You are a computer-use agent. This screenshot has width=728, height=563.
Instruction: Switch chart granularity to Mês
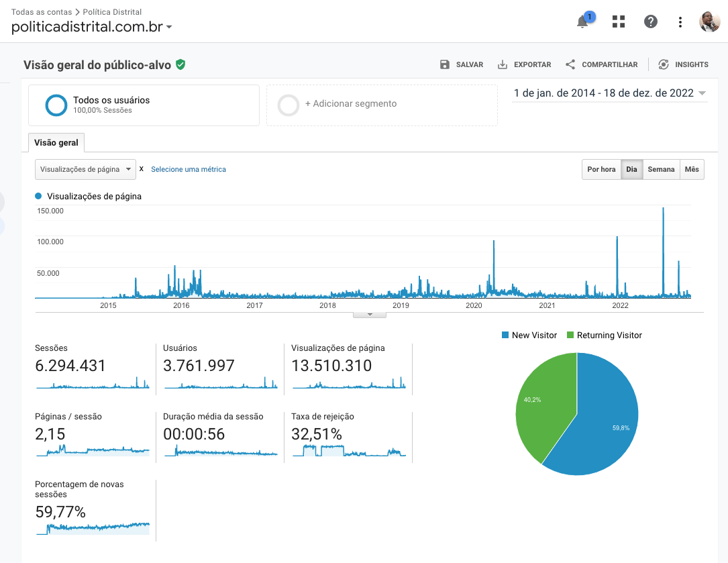692,170
